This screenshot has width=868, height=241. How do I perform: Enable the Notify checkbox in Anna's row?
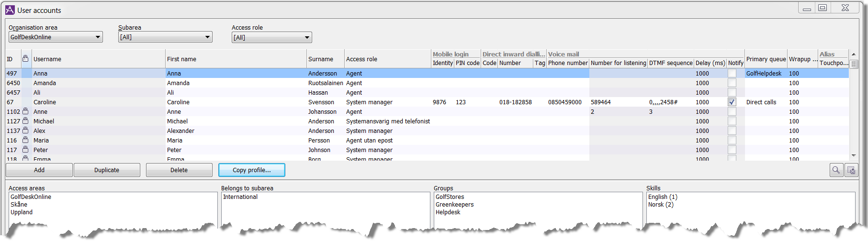pos(732,73)
